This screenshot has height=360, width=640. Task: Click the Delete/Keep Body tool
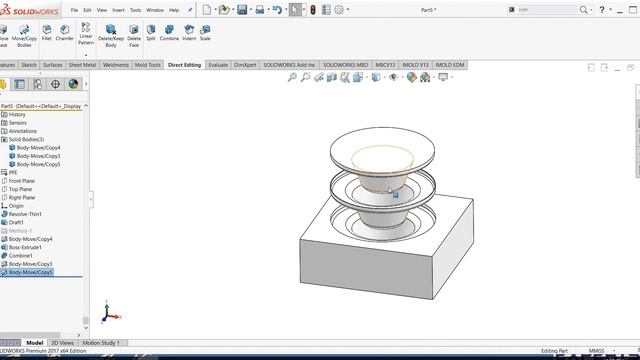(x=111, y=36)
